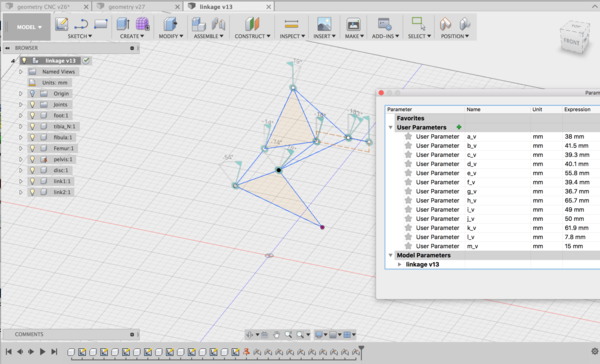
Task: Toggle visibility bulb of pelvis:1
Action: (x=33, y=159)
